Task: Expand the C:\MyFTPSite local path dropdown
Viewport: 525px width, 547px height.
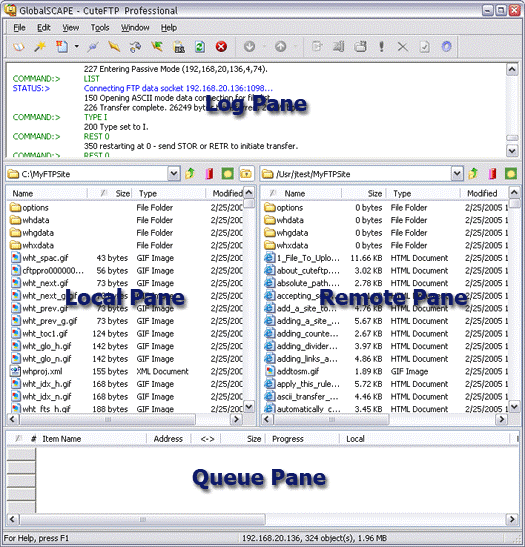Action: pyautogui.click(x=174, y=173)
